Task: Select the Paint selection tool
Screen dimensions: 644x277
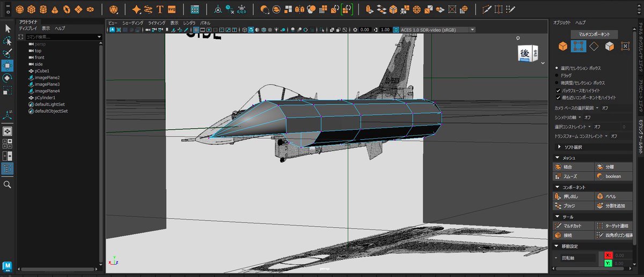Action: pos(8,54)
